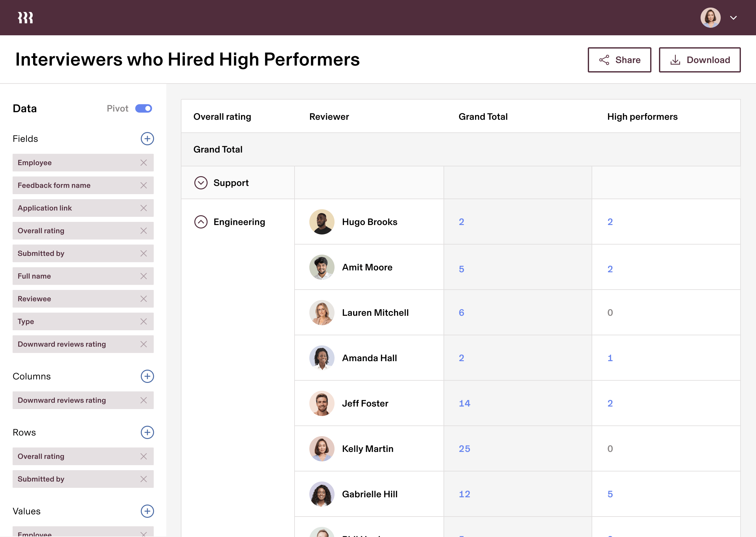The width and height of the screenshot is (756, 537).
Task: Add a row with Rows plus icon
Action: (147, 432)
